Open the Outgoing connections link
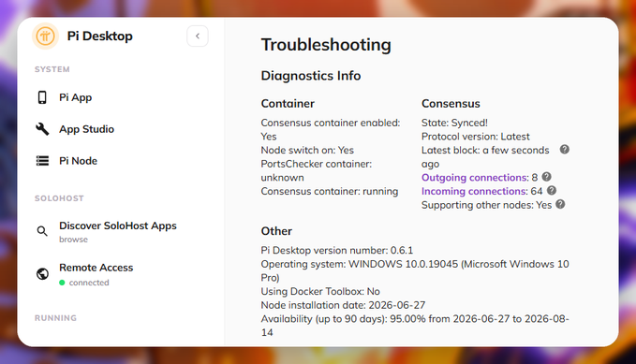The height and width of the screenshot is (364, 636). click(x=475, y=178)
